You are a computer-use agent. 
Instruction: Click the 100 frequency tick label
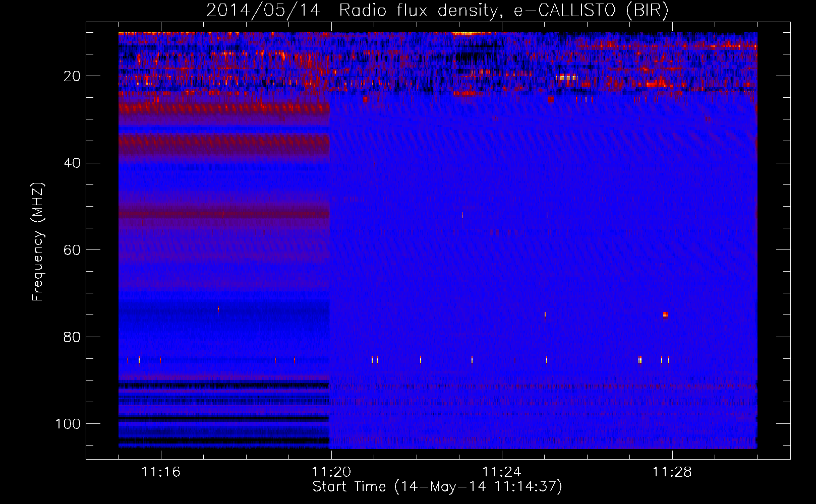[x=68, y=424]
